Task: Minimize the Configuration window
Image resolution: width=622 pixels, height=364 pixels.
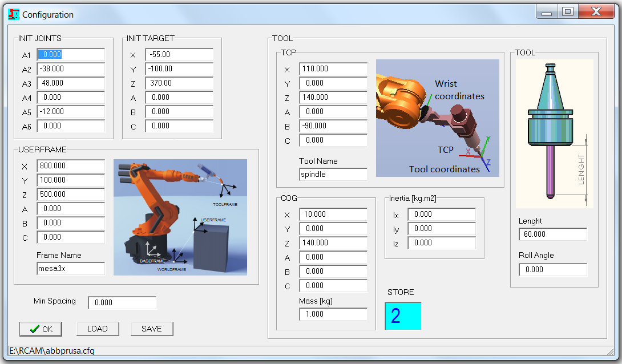Action: click(547, 12)
